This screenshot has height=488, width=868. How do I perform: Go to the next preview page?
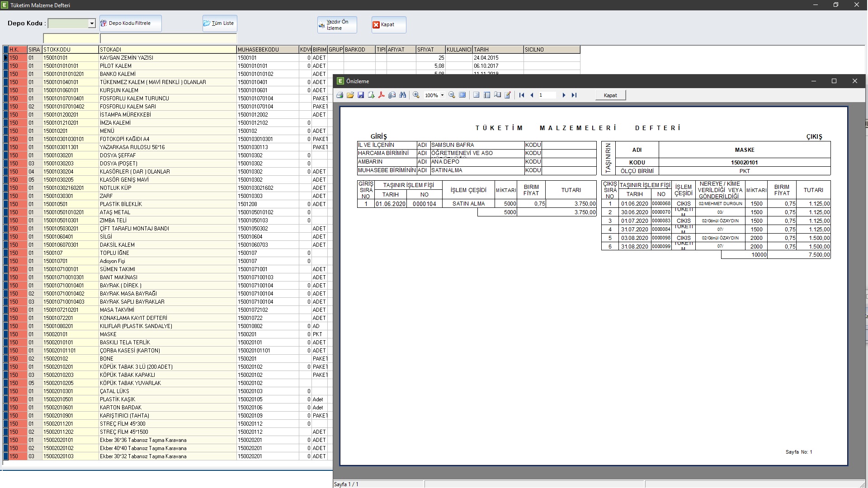[x=564, y=95]
